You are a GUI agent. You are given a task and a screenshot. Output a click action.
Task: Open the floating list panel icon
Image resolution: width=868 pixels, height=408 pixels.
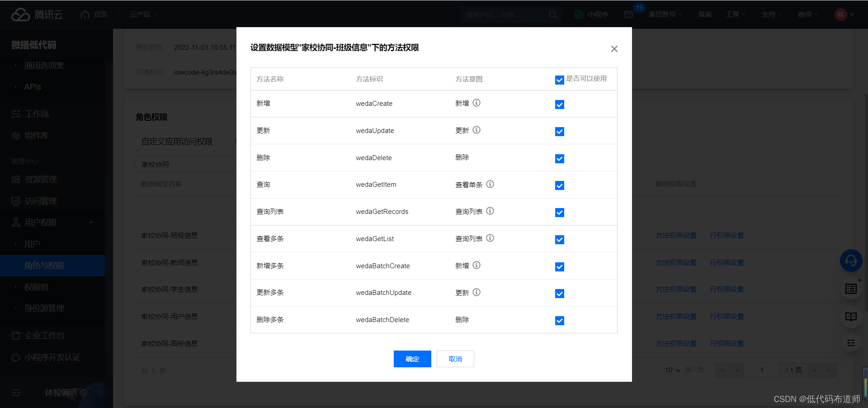(x=851, y=289)
